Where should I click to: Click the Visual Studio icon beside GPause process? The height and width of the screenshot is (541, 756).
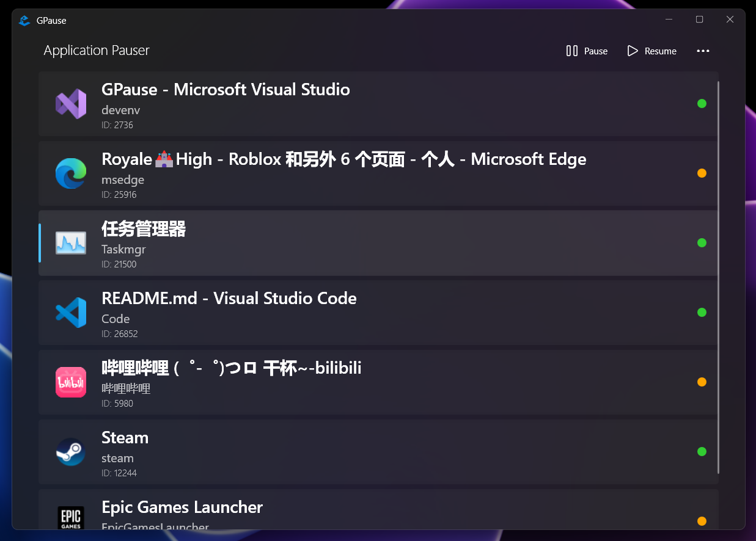tap(70, 104)
